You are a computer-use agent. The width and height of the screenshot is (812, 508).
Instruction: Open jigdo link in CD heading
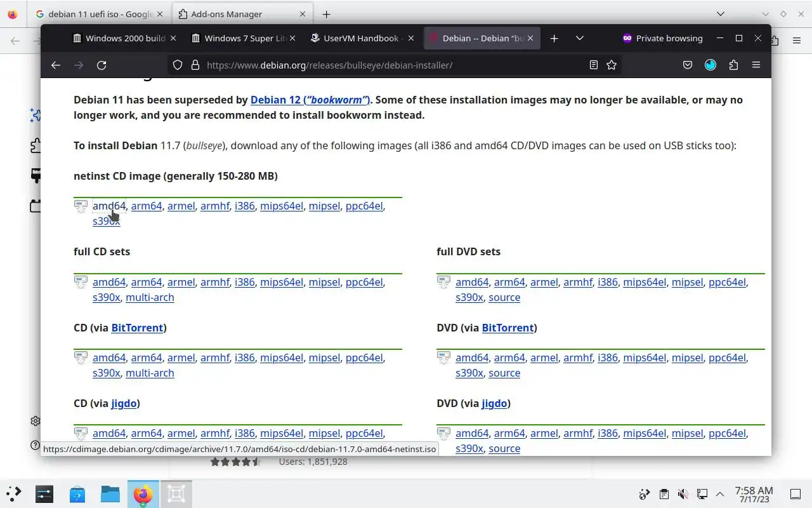click(124, 403)
